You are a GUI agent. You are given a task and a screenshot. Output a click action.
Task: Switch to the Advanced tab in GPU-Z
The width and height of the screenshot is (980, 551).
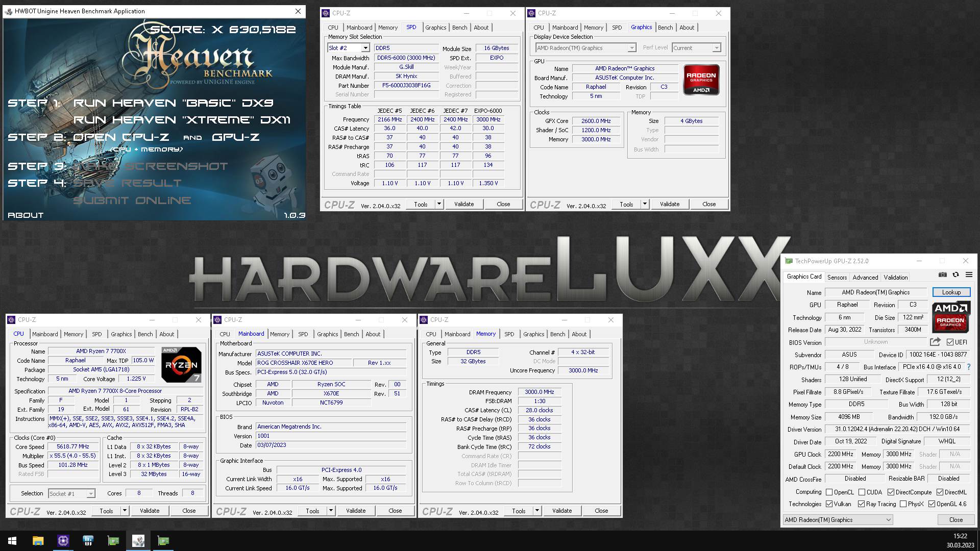pyautogui.click(x=865, y=278)
